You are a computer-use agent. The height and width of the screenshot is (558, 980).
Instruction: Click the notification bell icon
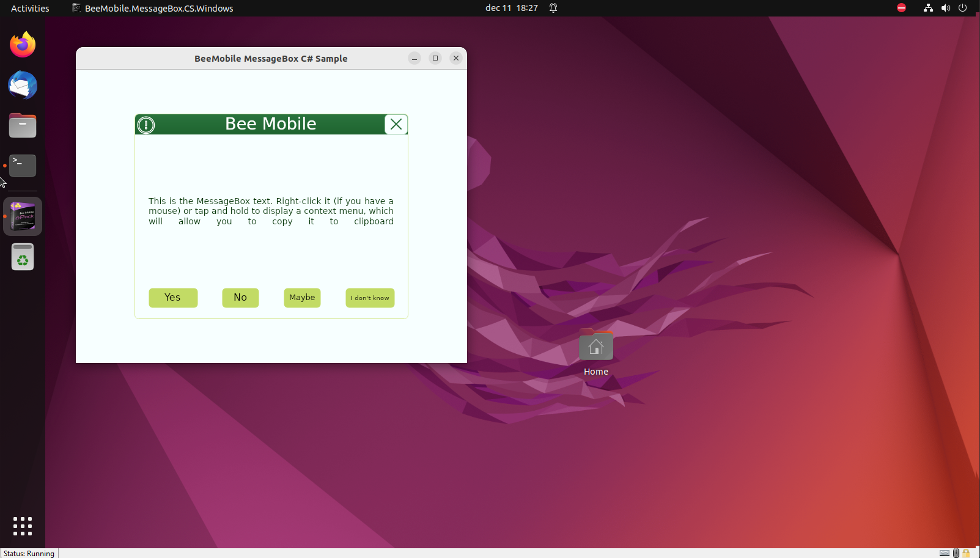click(553, 8)
